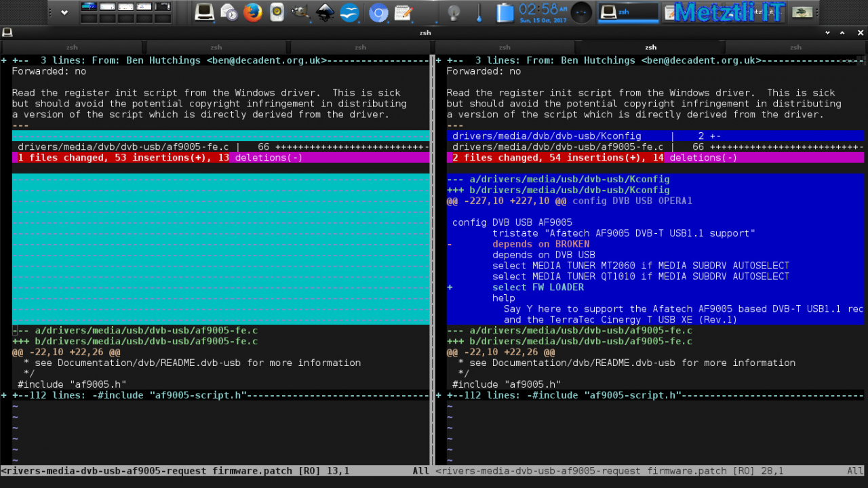The width and height of the screenshot is (868, 488).
Task: Expand the '3 lines: From: Ben Hutchings' fold in left pane
Action: pos(216,60)
